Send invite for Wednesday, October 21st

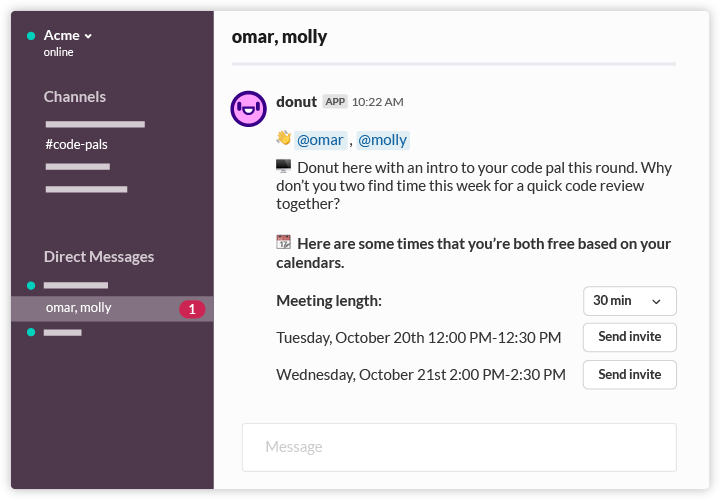pyautogui.click(x=629, y=375)
